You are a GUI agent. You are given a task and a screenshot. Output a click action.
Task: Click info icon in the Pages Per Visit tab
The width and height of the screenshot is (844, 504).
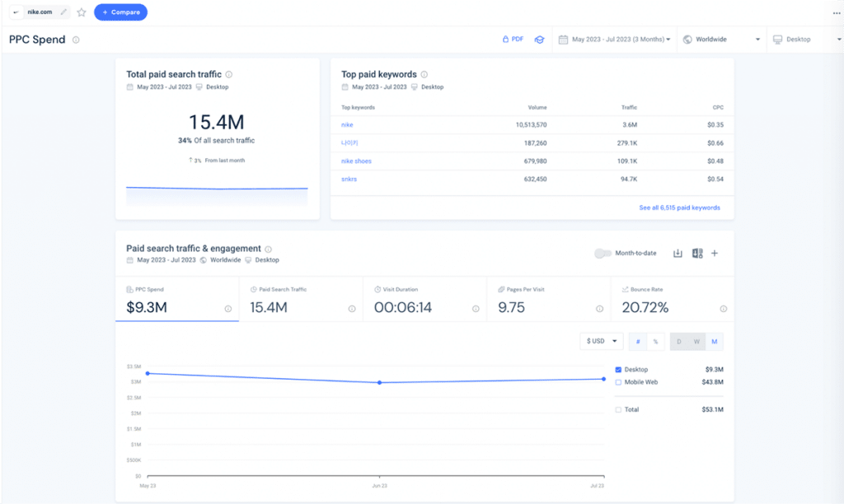tap(600, 309)
